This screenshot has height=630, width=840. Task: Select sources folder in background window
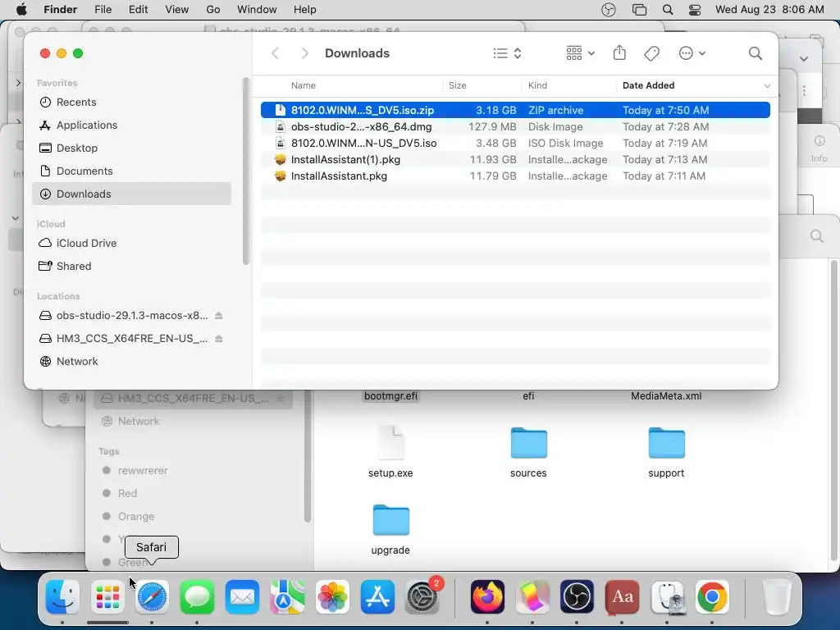(528, 452)
